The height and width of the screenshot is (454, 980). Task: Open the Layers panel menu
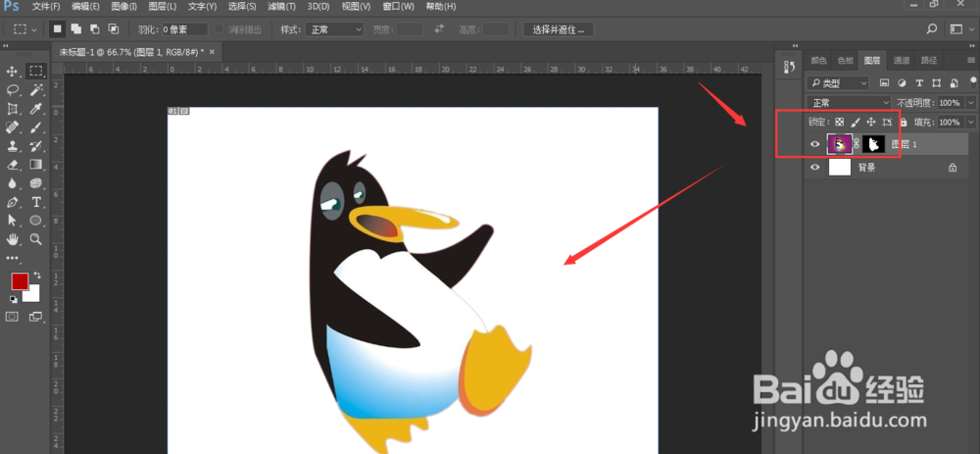tap(971, 60)
